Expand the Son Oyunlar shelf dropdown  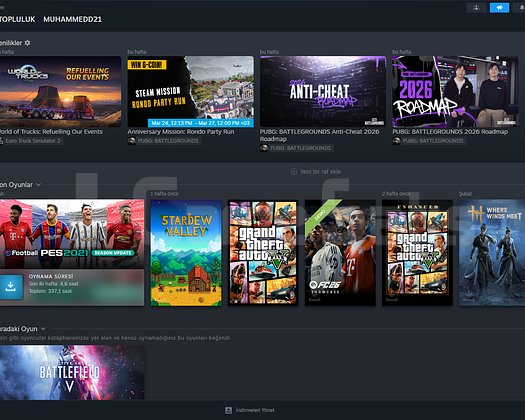click(x=39, y=185)
